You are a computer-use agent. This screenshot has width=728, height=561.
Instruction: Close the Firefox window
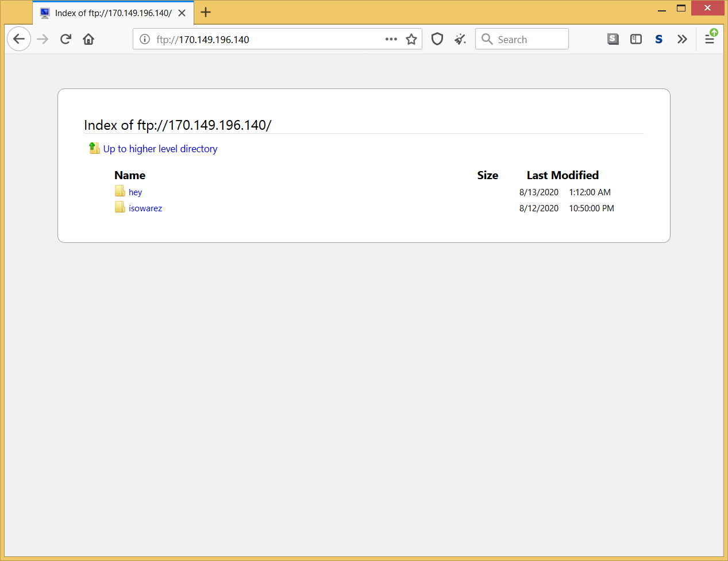click(x=708, y=8)
